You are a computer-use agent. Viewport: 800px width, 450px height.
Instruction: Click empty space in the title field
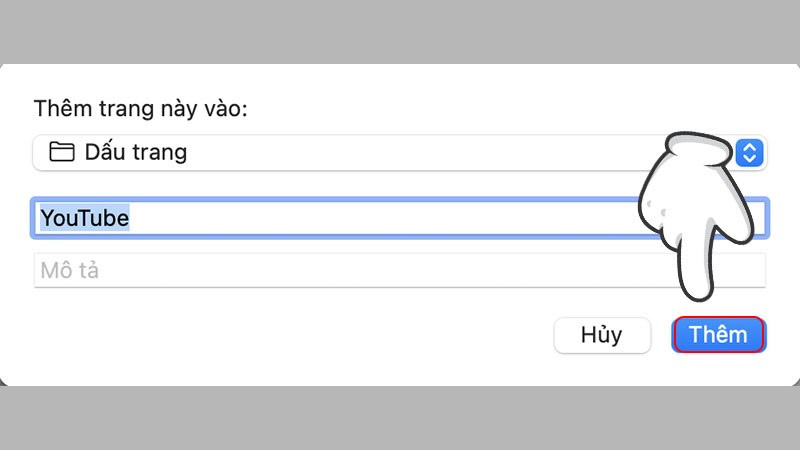tap(400, 218)
